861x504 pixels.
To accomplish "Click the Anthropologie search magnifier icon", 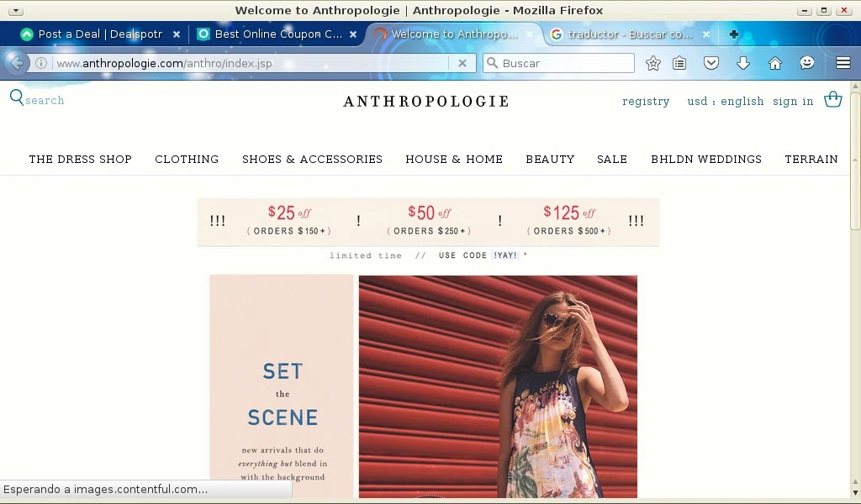I will pyautogui.click(x=17, y=97).
